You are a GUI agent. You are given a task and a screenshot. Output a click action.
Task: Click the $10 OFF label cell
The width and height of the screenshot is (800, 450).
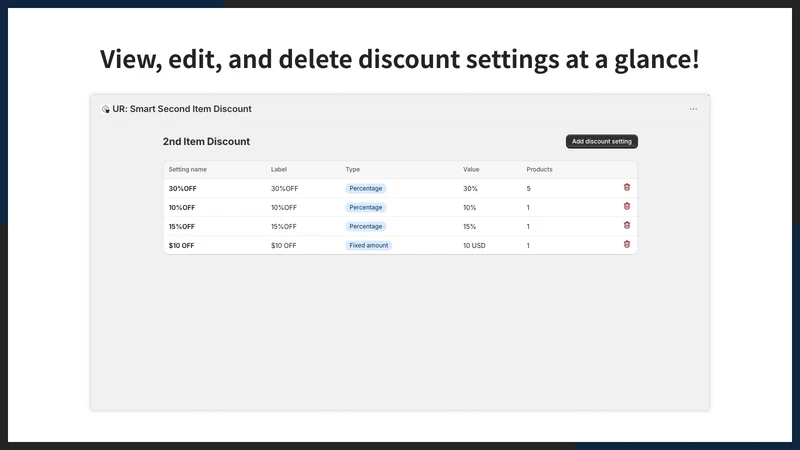(x=283, y=245)
